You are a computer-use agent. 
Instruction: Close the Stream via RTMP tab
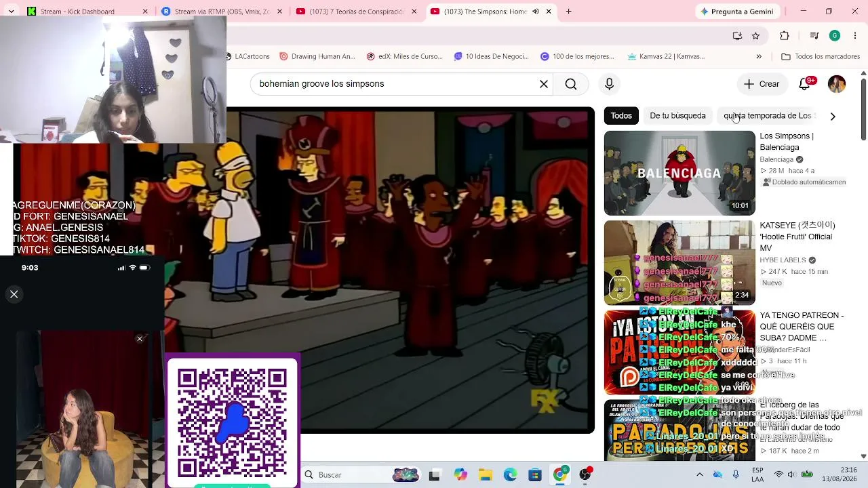pos(280,12)
